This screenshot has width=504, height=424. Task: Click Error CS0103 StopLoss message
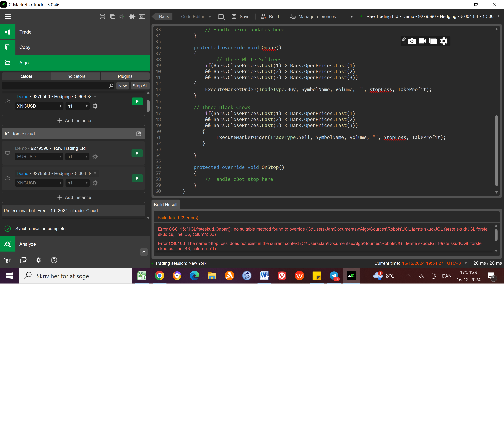320,246
